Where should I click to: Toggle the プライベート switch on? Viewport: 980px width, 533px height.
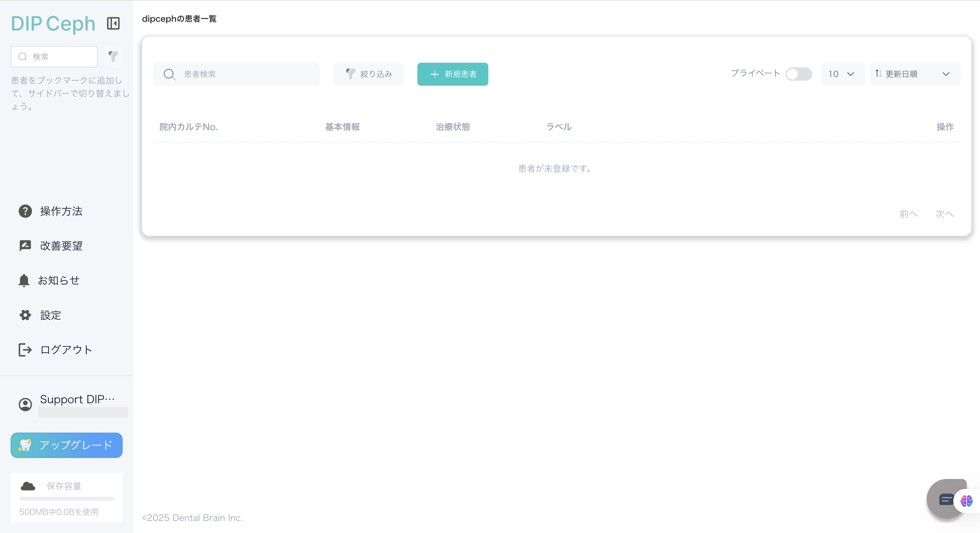tap(799, 74)
